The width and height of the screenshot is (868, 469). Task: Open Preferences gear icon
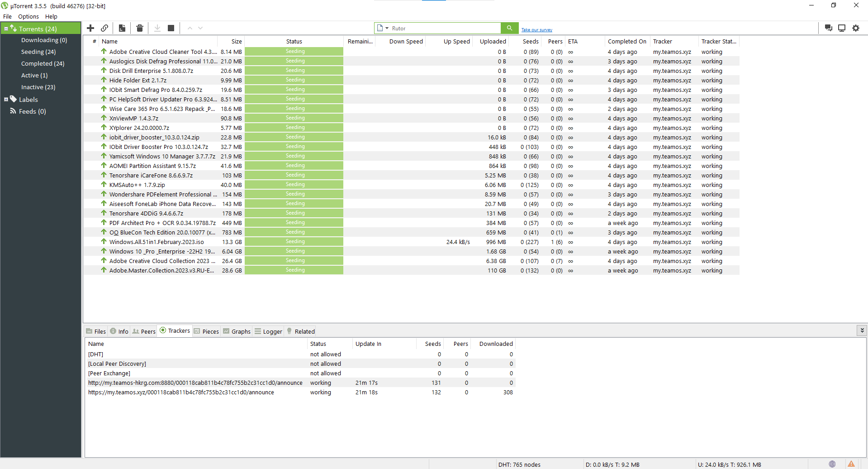[x=856, y=28]
